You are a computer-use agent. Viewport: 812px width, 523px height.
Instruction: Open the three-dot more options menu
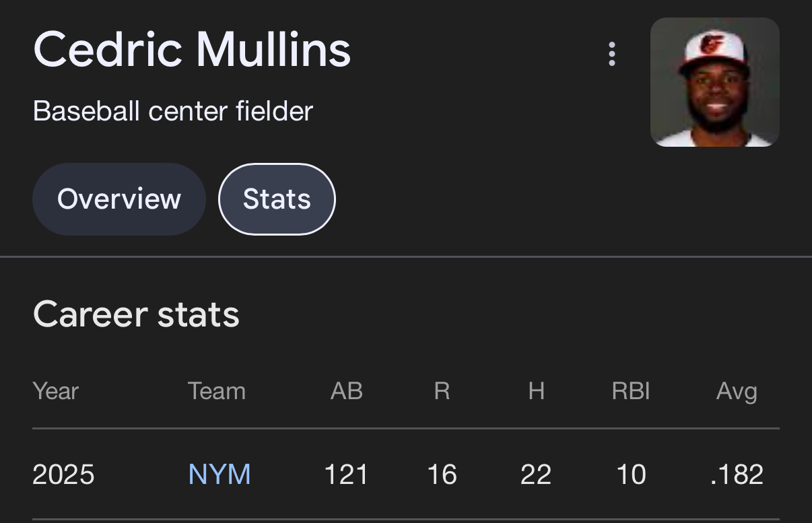[x=611, y=54]
